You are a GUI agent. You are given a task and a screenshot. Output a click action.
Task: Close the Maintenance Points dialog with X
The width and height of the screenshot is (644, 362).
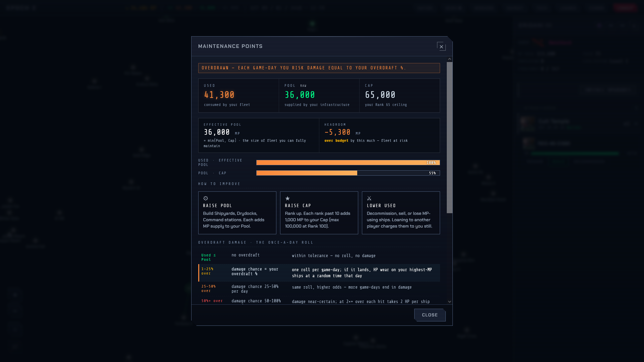point(441,47)
